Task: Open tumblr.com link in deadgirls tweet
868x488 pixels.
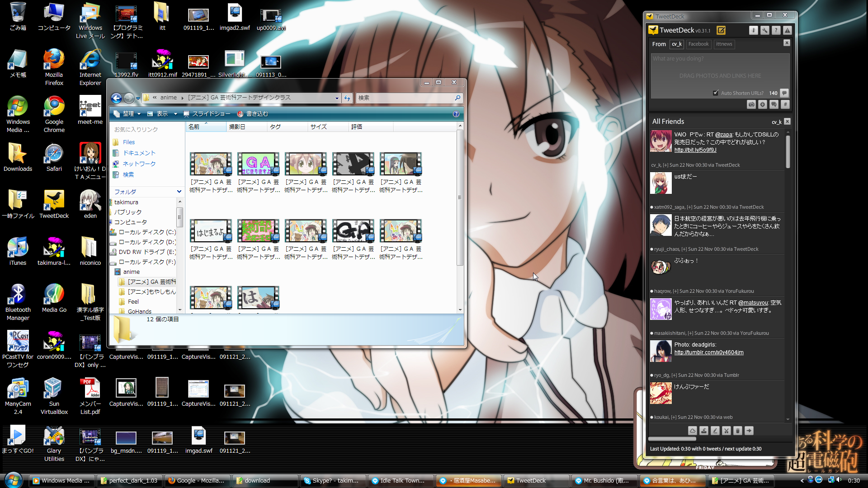Action: tap(709, 352)
